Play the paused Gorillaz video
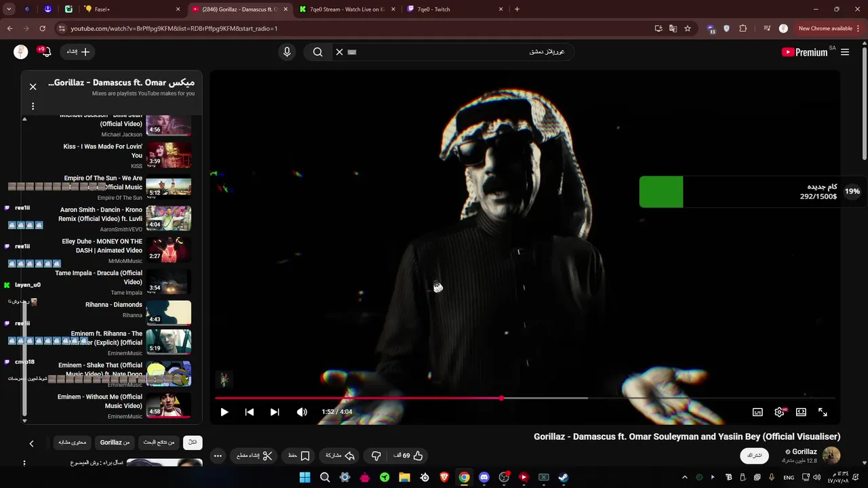Image resolution: width=868 pixels, height=488 pixels. pos(224,412)
